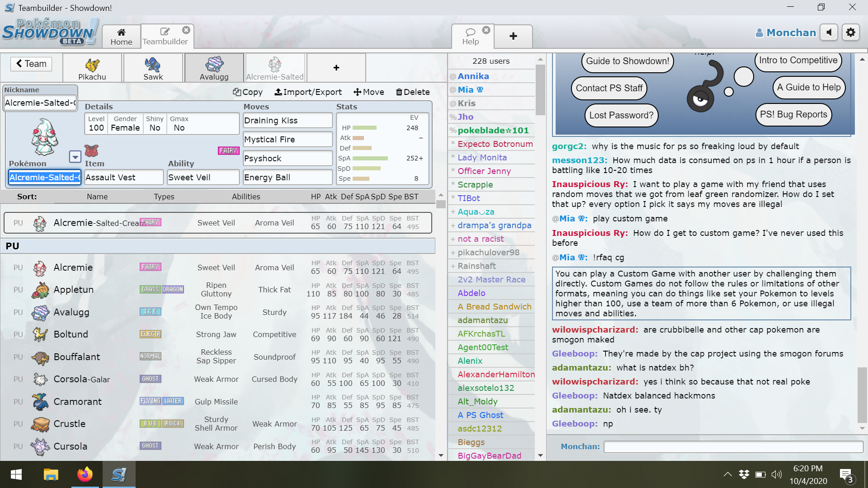
Task: Click the Avalugg list sprite icon
Action: [x=40, y=312]
